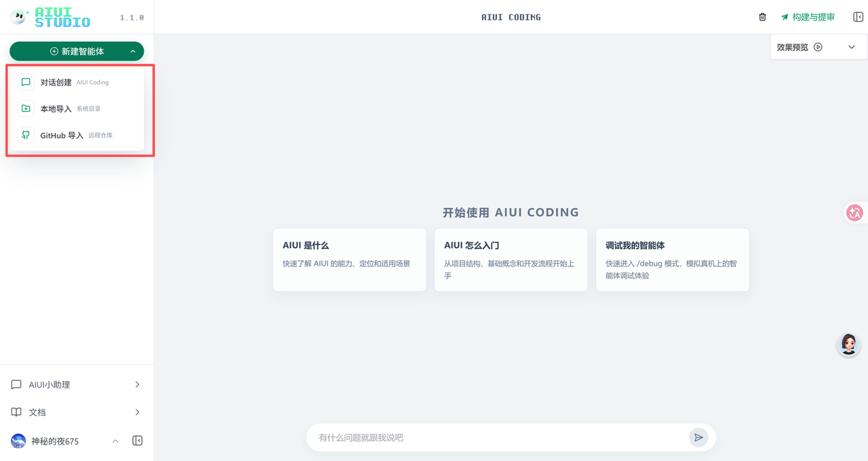The width and height of the screenshot is (868, 461).
Task: Expand the user account chevron
Action: point(115,441)
